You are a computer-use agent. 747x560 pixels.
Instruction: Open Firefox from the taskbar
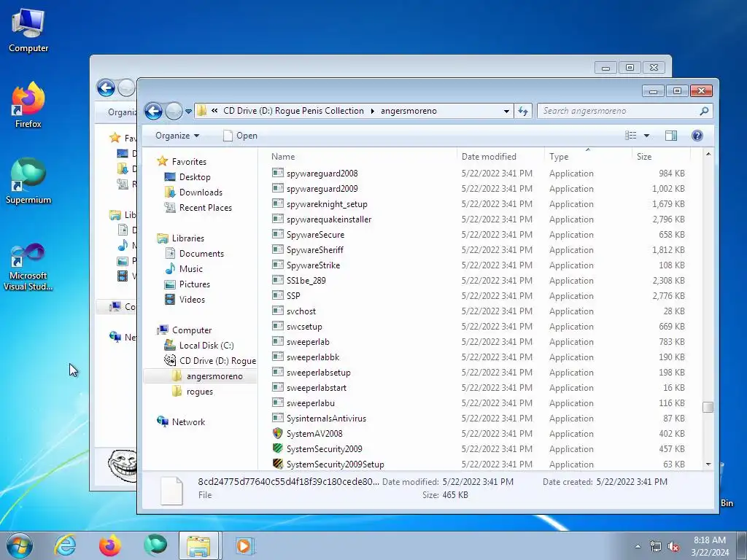pos(110,545)
